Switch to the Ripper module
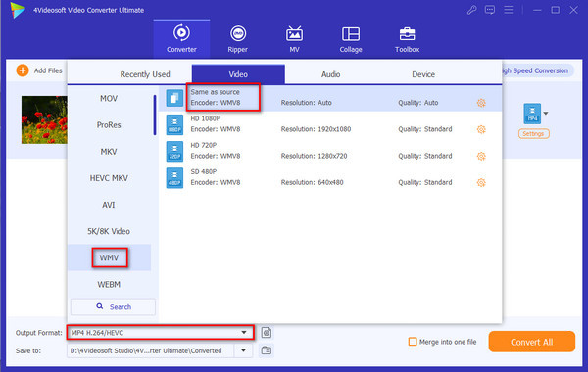Viewport: 588px width, 372px height. (x=238, y=38)
